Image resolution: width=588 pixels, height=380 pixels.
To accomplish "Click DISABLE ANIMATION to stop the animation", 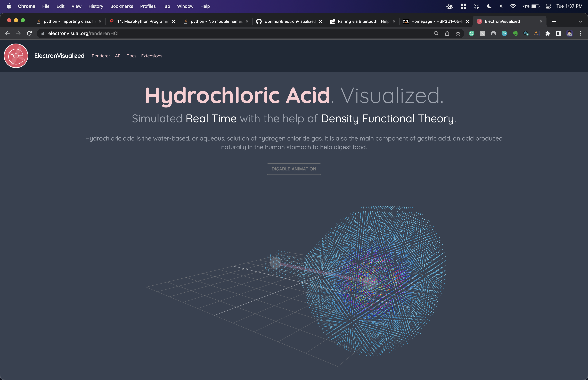I will point(294,169).
